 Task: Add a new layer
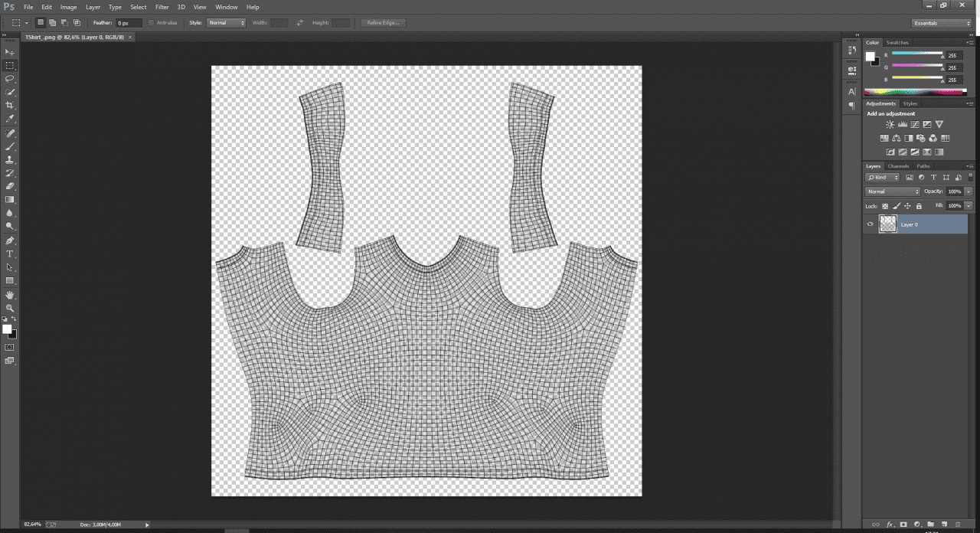pos(944,525)
